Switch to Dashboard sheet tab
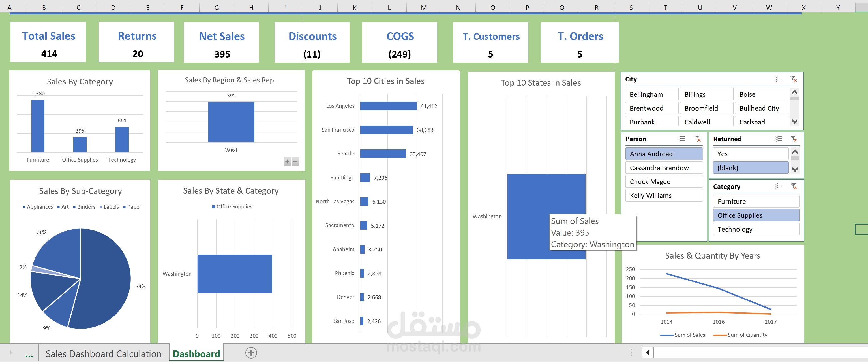 pos(196,353)
